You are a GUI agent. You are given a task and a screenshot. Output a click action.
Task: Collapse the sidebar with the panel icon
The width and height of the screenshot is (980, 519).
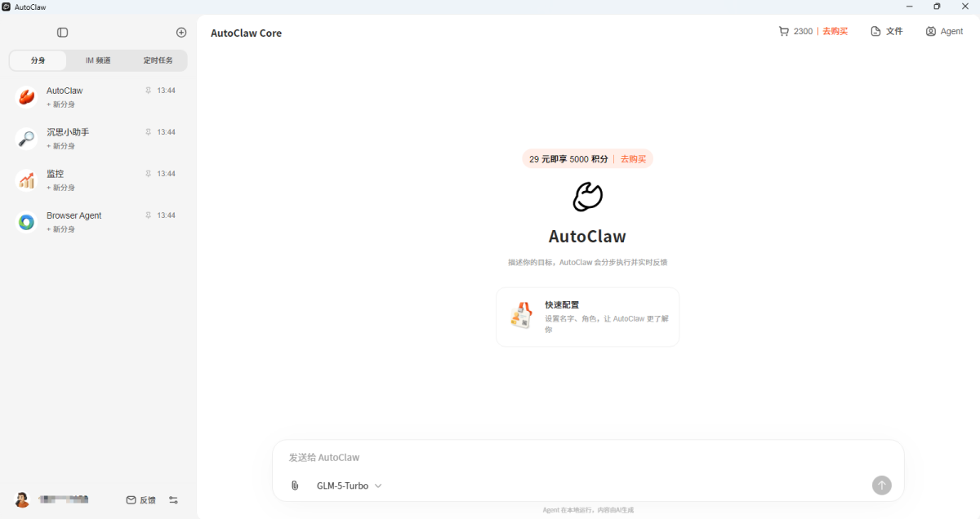point(62,33)
